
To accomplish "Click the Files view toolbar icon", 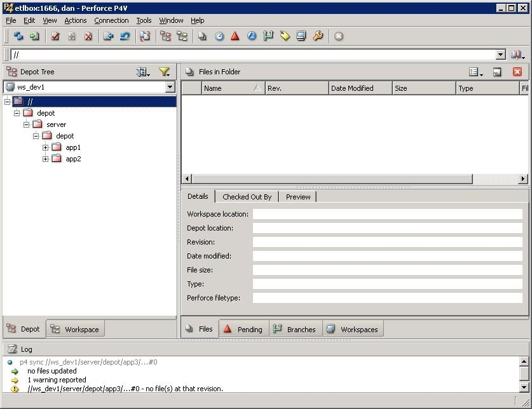I will [202, 36].
